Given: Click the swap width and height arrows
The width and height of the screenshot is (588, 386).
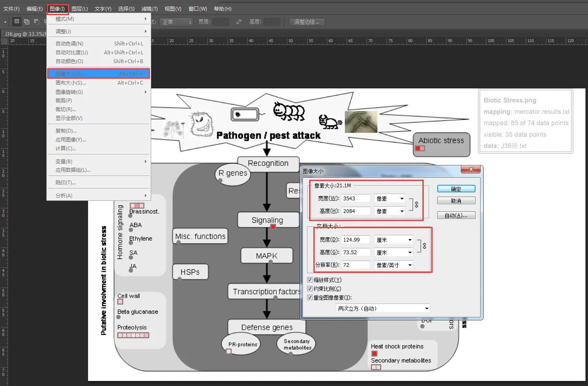Looking at the screenshot, I should tap(239, 22).
